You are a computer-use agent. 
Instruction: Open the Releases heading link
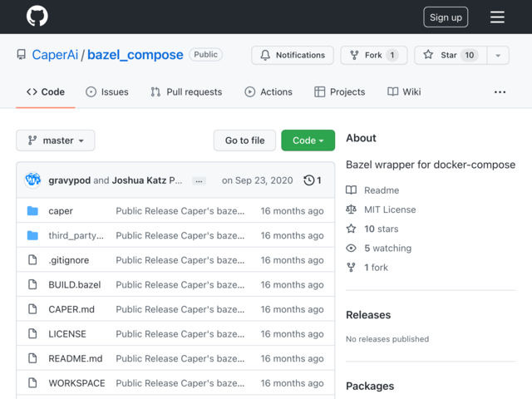(368, 315)
